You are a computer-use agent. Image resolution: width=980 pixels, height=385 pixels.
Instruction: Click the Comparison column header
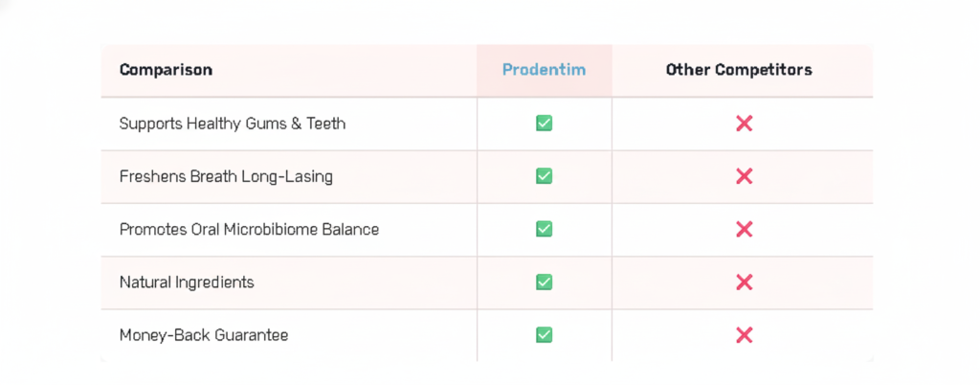166,70
